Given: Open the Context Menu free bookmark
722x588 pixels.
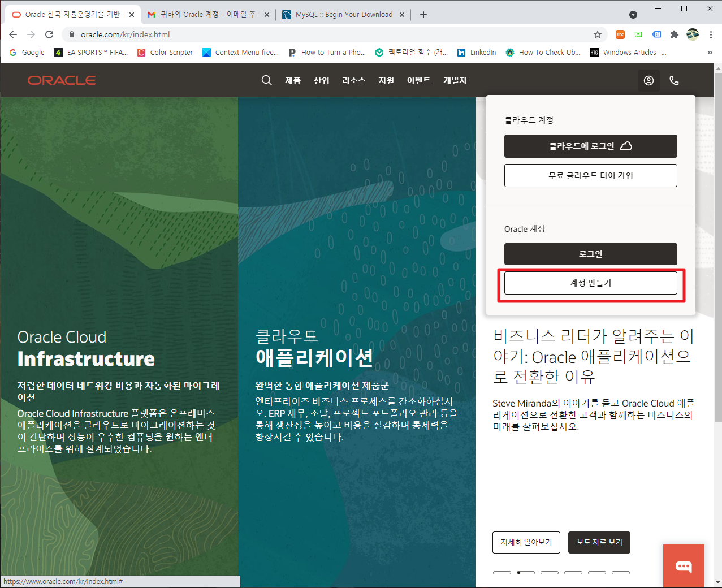Looking at the screenshot, I should coord(241,53).
